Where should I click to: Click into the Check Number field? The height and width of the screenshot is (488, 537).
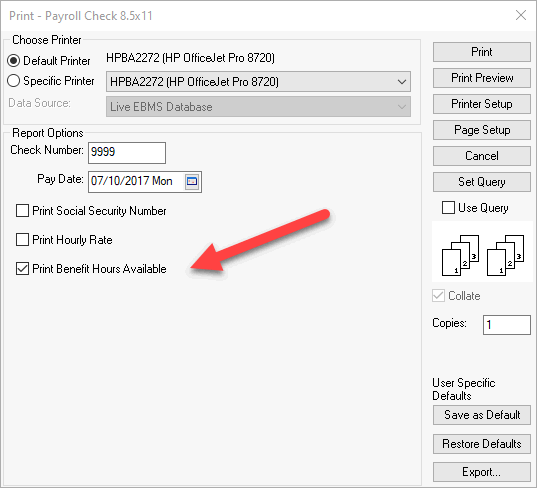point(127,153)
